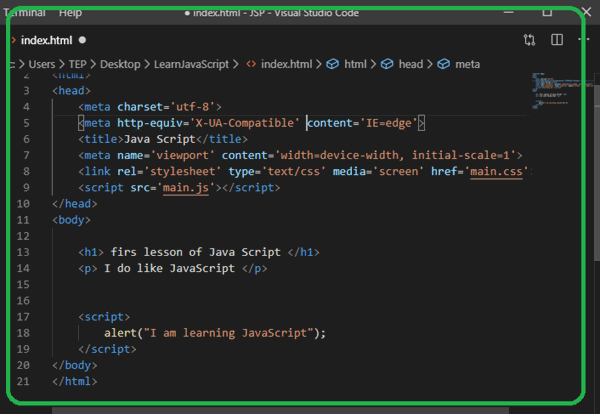Screen dimensions: 600x414
Task: Open the More Actions ellipsis menu
Action: [584, 39]
